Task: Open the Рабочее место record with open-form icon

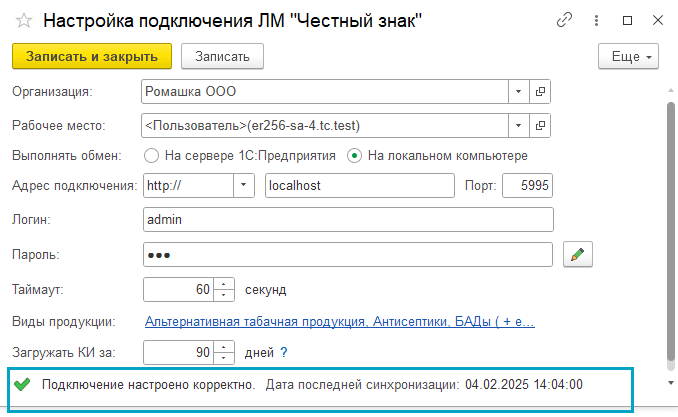Action: pos(541,126)
